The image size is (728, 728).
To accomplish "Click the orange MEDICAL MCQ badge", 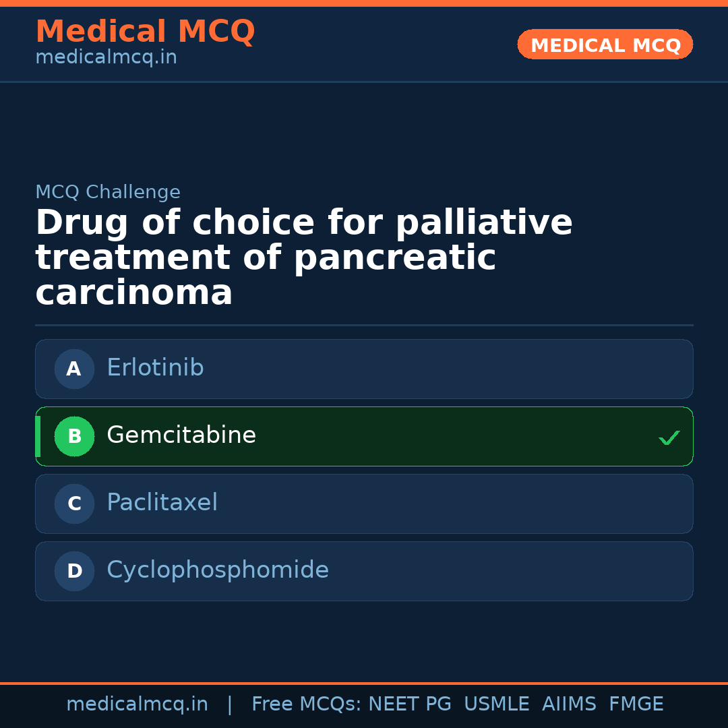I will tap(605, 44).
